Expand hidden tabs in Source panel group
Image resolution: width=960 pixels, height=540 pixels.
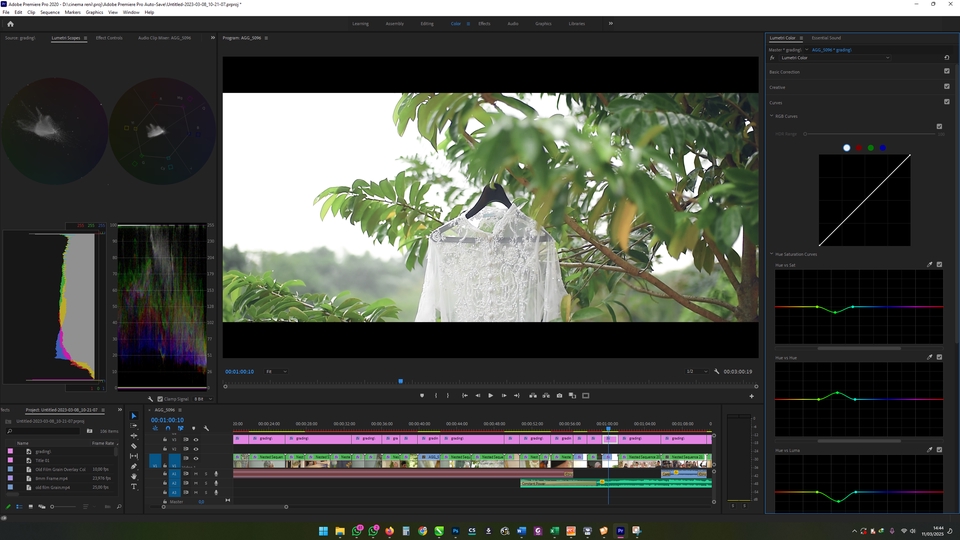[212, 38]
